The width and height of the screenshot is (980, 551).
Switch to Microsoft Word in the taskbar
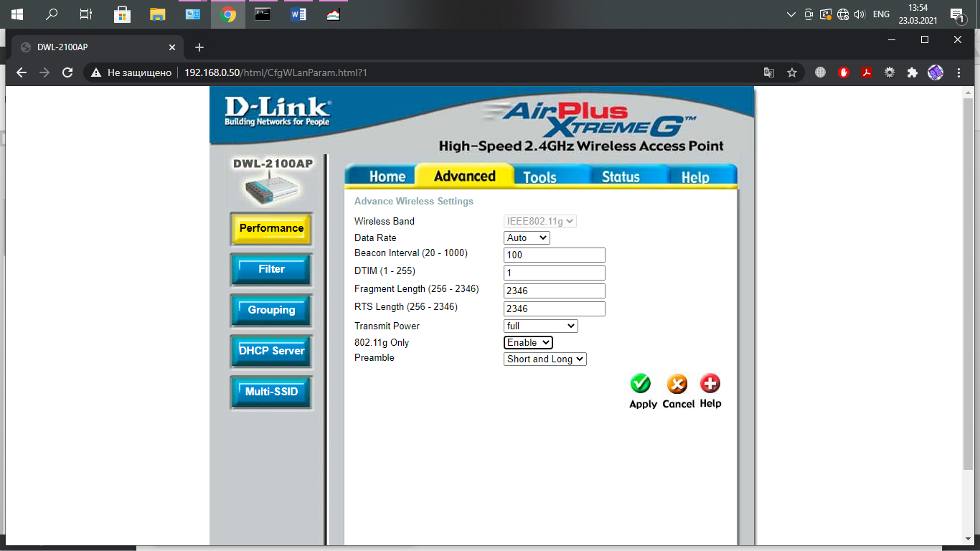tap(298, 14)
